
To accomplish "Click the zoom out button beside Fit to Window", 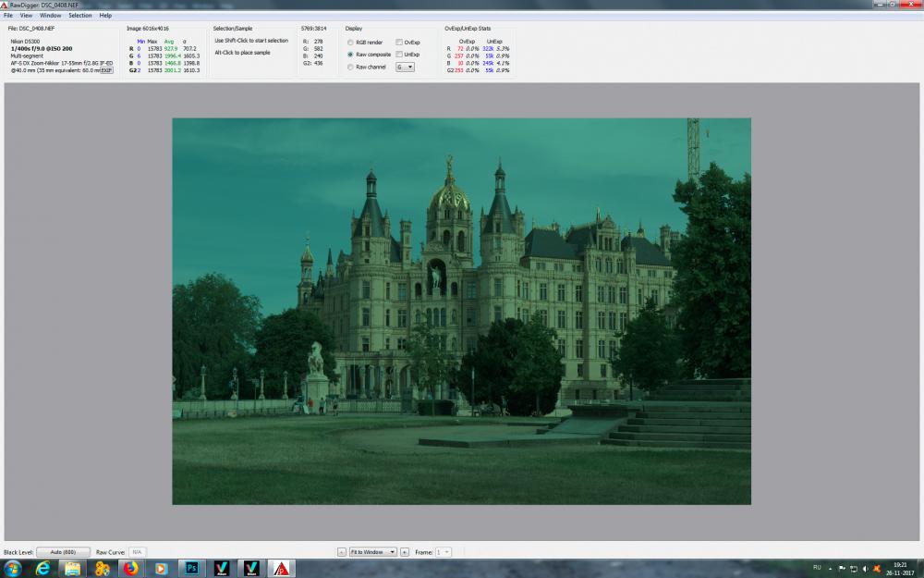I will click(x=341, y=552).
